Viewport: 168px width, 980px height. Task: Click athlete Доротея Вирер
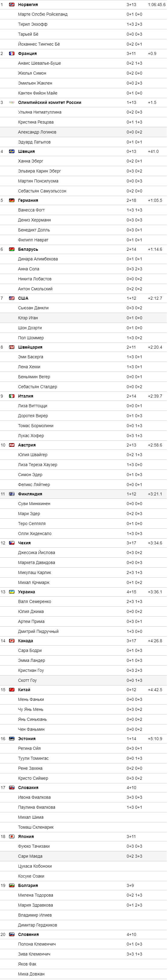[x=33, y=416]
